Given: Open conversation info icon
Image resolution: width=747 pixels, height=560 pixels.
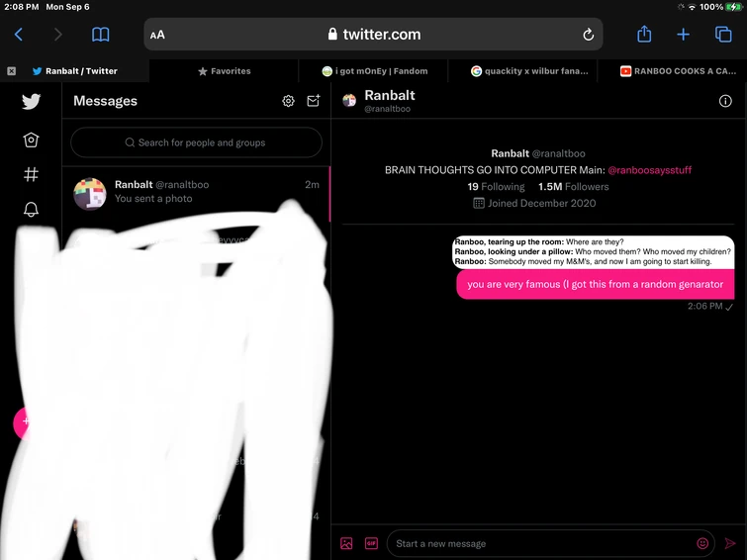Looking at the screenshot, I should pyautogui.click(x=725, y=101).
